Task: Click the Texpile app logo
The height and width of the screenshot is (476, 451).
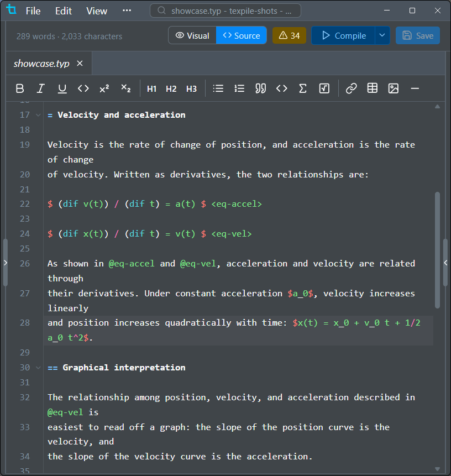Action: pos(11,9)
